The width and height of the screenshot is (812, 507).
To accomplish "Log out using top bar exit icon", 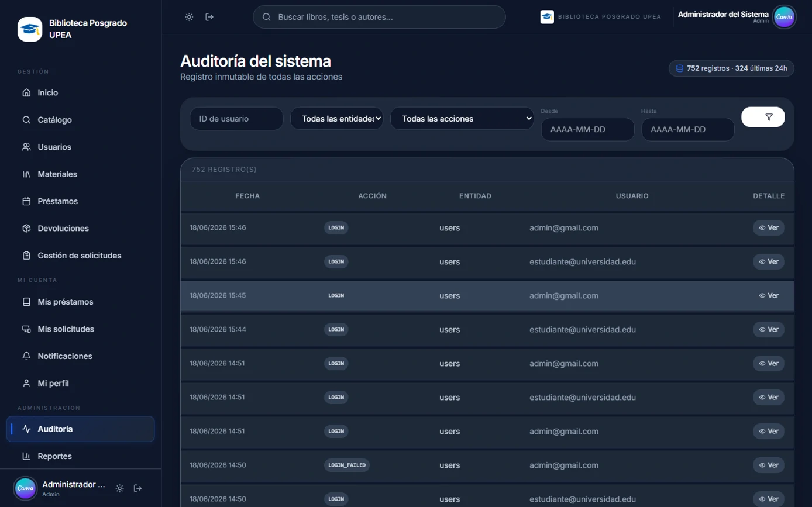I will click(209, 17).
